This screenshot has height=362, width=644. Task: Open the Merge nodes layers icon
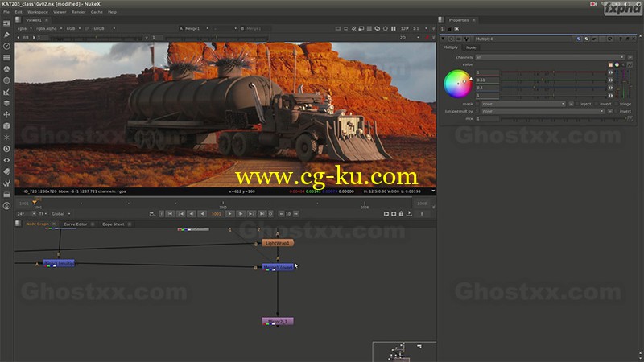(x=6, y=103)
